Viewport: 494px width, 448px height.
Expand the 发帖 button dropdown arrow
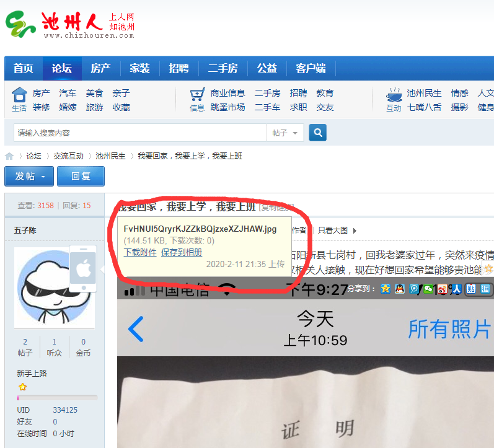[x=43, y=177]
